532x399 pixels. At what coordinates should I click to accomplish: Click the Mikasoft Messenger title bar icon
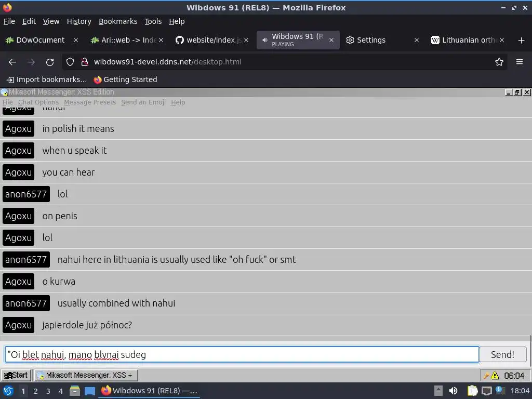(4, 92)
